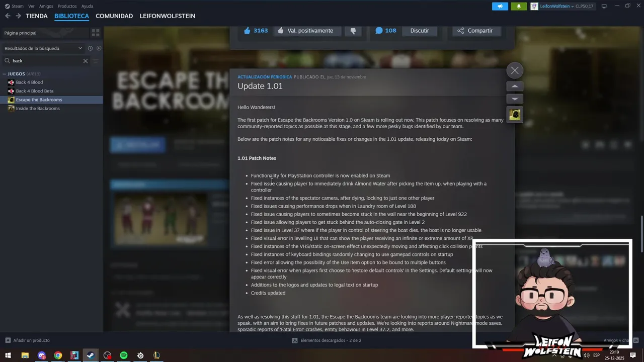Click the 1.01 Patch Notes heading
The height and width of the screenshot is (362, 644).
pyautogui.click(x=257, y=158)
